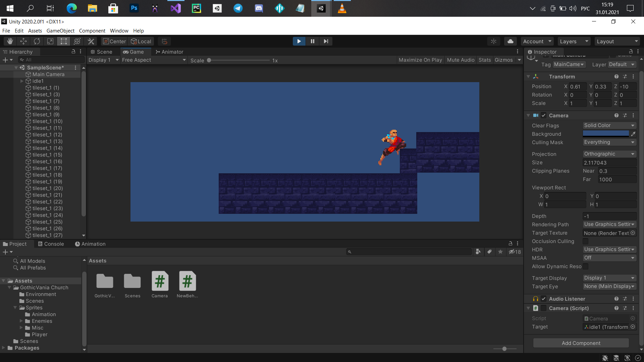
Task: Lock the Inspector panel
Action: pyautogui.click(x=631, y=51)
